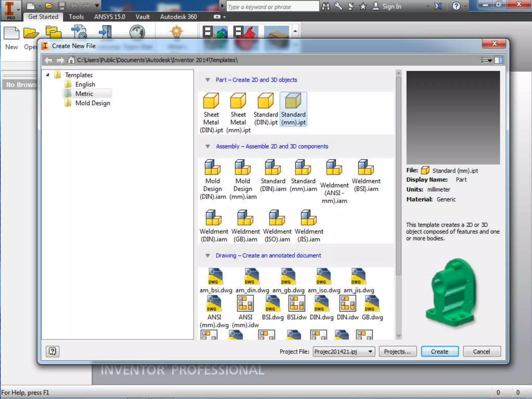Open the Project File dropdown

(370, 352)
